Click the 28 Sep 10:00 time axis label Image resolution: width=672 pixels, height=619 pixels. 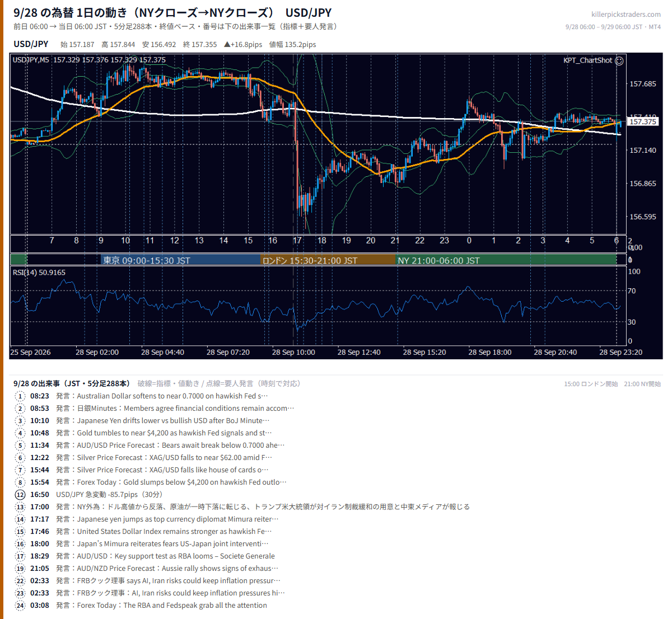click(x=293, y=353)
